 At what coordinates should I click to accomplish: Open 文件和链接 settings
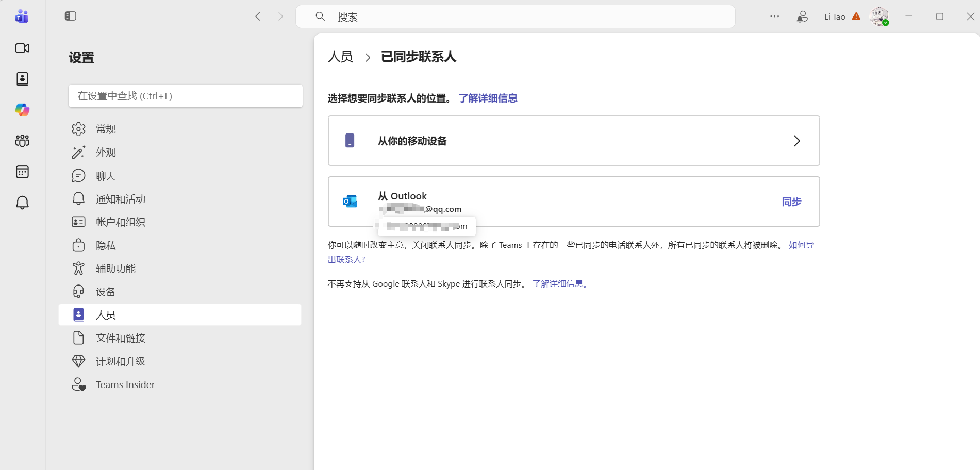coord(180,338)
